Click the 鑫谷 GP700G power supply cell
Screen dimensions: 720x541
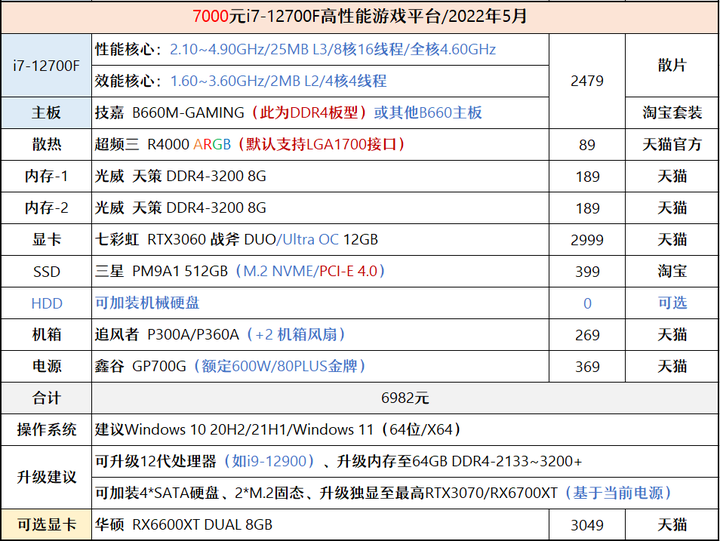(x=320, y=366)
